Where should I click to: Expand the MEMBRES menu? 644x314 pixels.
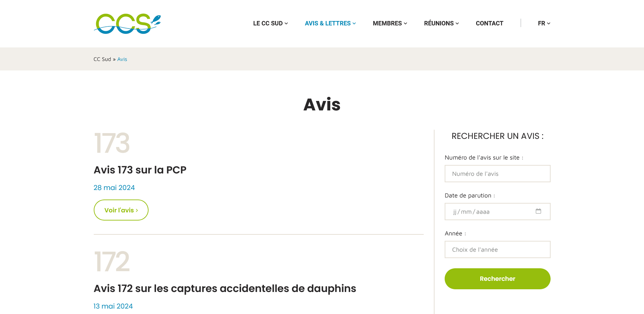pos(390,23)
